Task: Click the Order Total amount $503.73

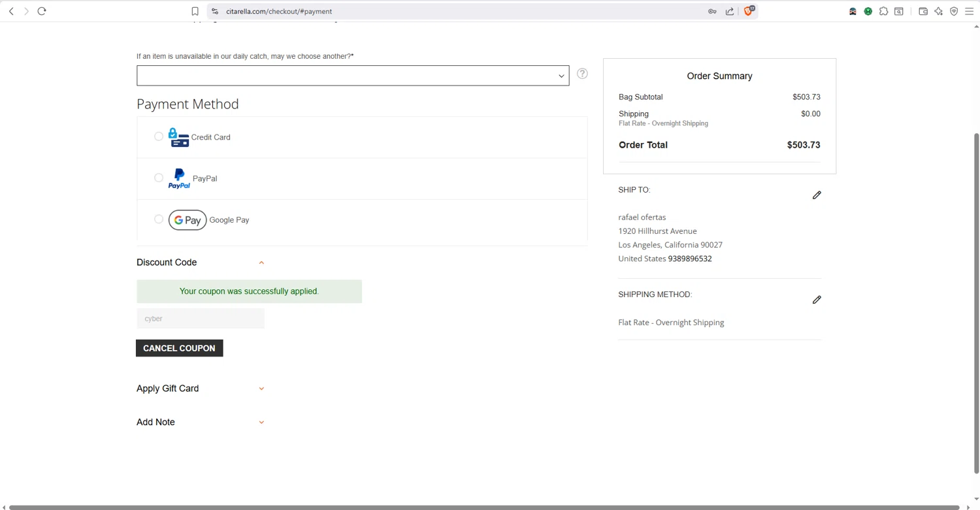Action: [x=804, y=145]
